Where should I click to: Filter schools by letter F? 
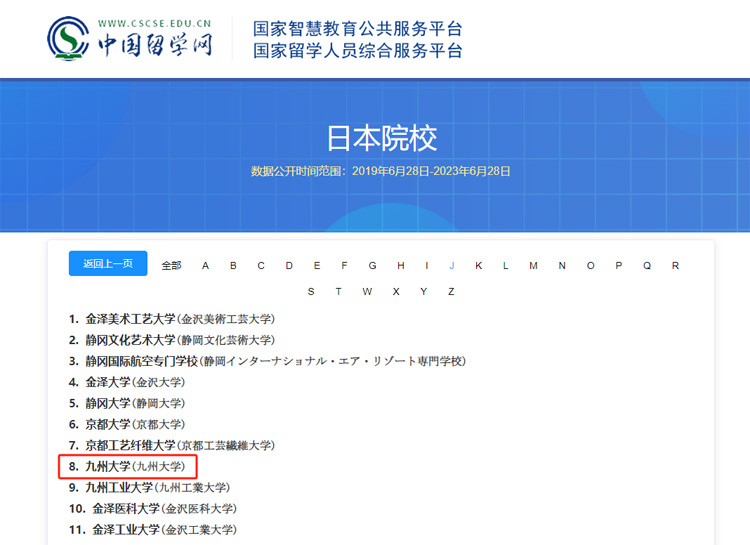pyautogui.click(x=344, y=266)
